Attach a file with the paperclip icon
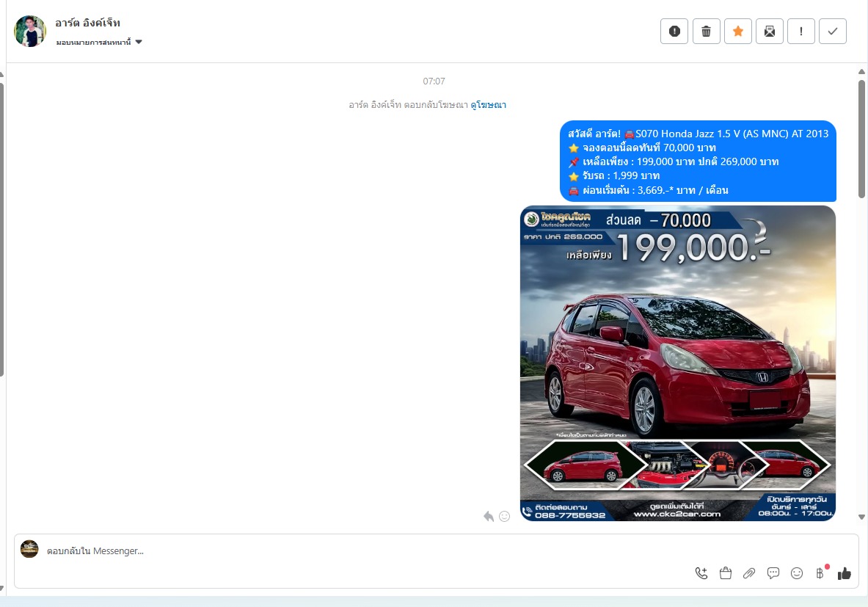The width and height of the screenshot is (868, 607). 749,573
